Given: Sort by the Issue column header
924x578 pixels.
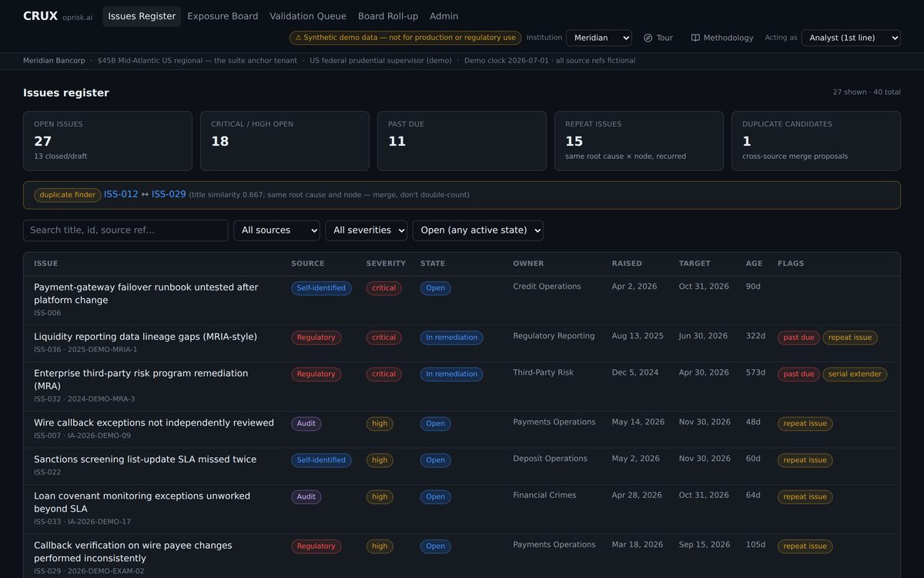Looking at the screenshot, I should (x=46, y=264).
